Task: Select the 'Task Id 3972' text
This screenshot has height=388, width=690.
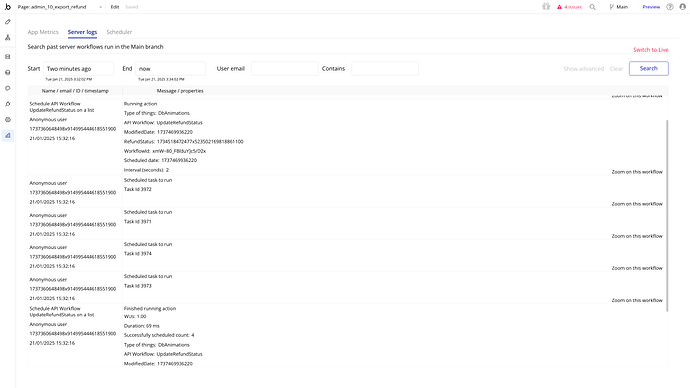Action: pos(138,190)
